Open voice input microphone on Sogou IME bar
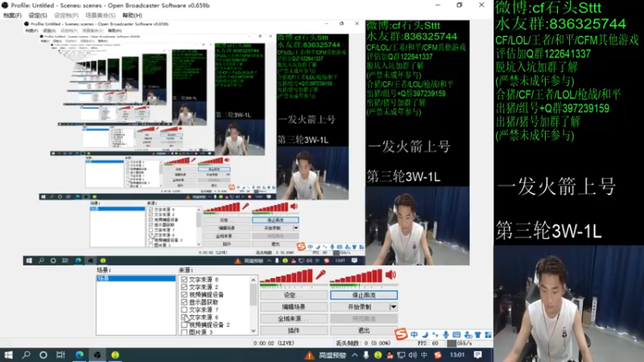This screenshot has width=644, height=362. (446, 335)
